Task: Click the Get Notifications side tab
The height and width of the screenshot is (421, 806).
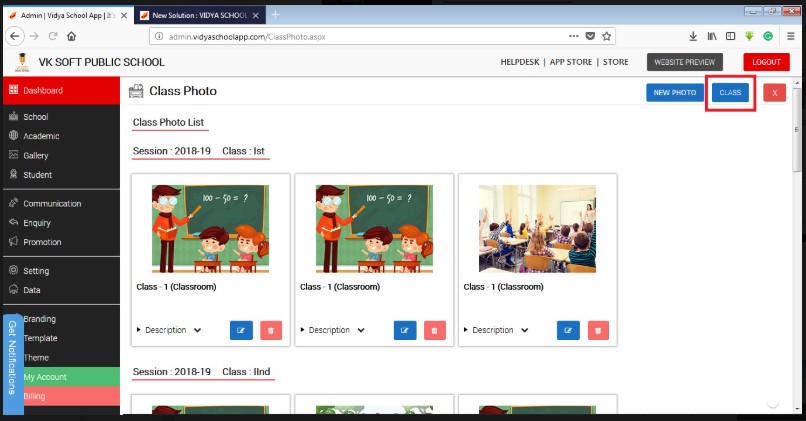Action: pyautogui.click(x=13, y=364)
